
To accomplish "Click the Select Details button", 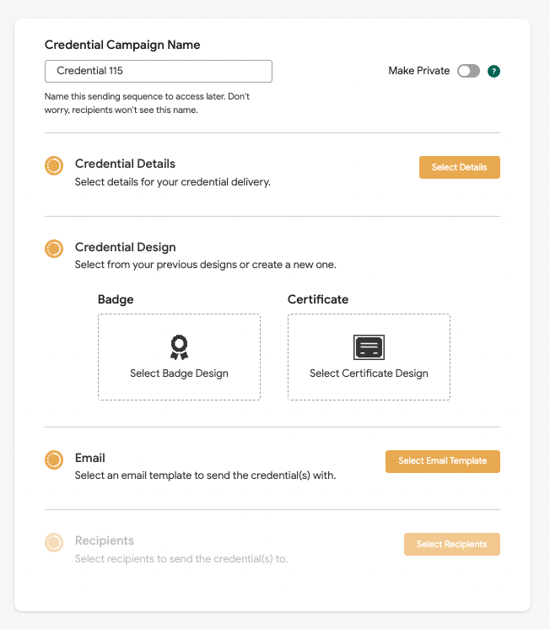I will pyautogui.click(x=459, y=167).
